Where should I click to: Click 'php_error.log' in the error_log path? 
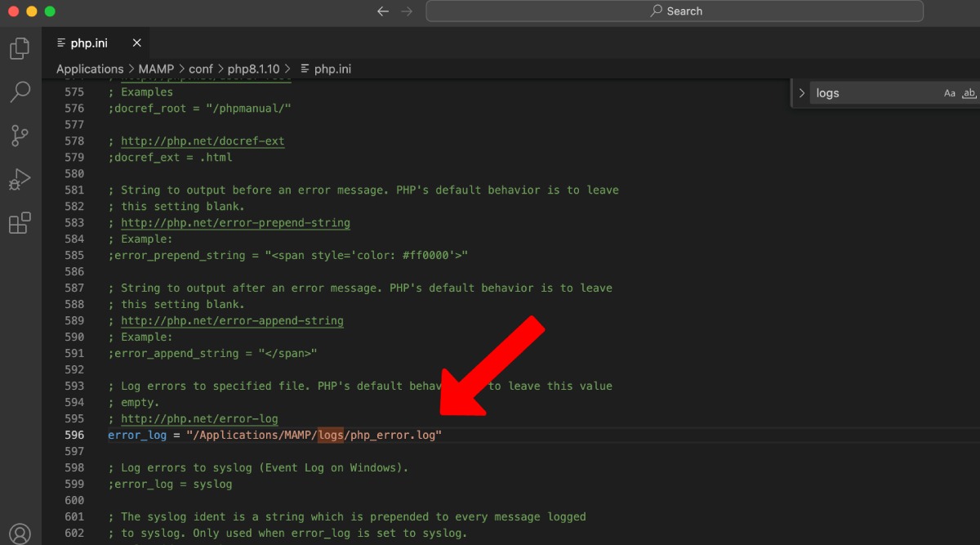[x=393, y=435]
